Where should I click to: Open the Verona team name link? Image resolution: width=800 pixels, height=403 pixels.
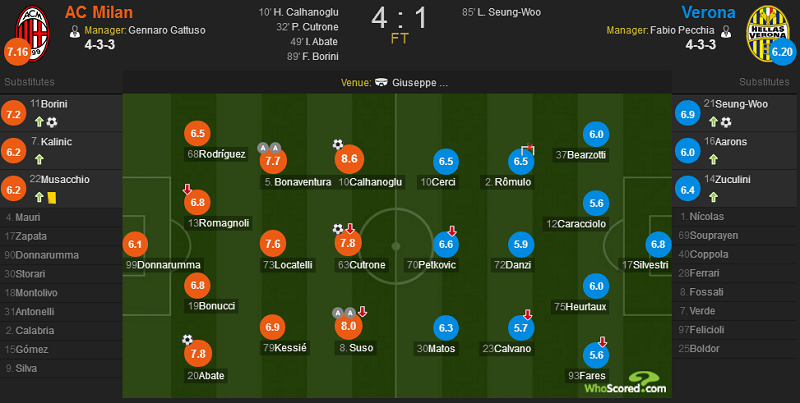(x=708, y=12)
